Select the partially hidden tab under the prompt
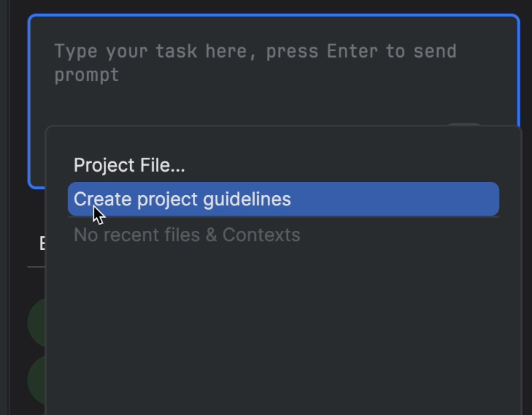 point(42,243)
